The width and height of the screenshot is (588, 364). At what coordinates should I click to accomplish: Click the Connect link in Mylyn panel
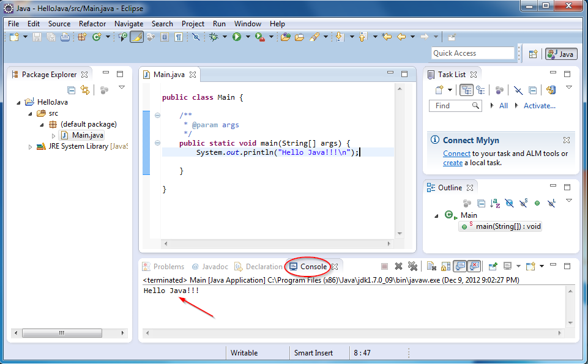[x=456, y=154]
